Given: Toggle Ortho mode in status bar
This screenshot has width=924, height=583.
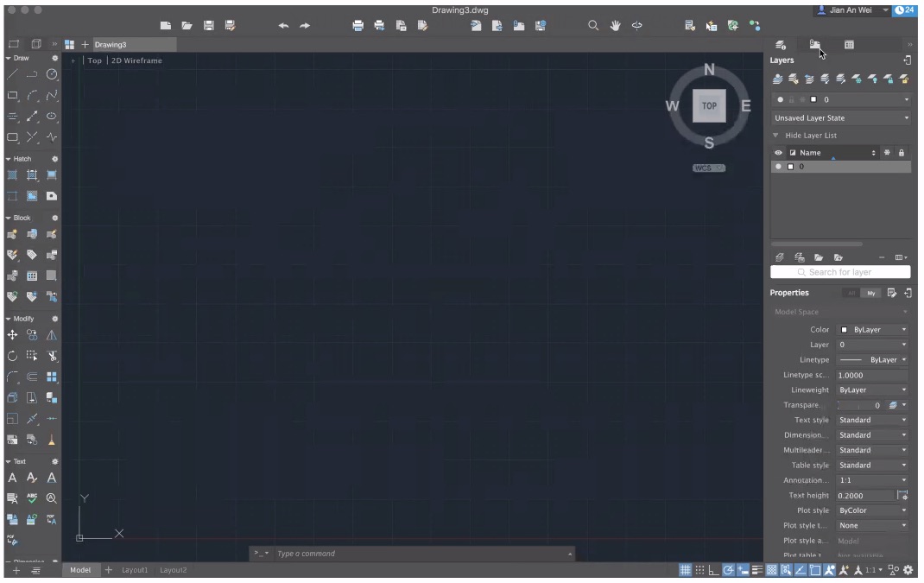Looking at the screenshot, I should pyautogui.click(x=713, y=570).
